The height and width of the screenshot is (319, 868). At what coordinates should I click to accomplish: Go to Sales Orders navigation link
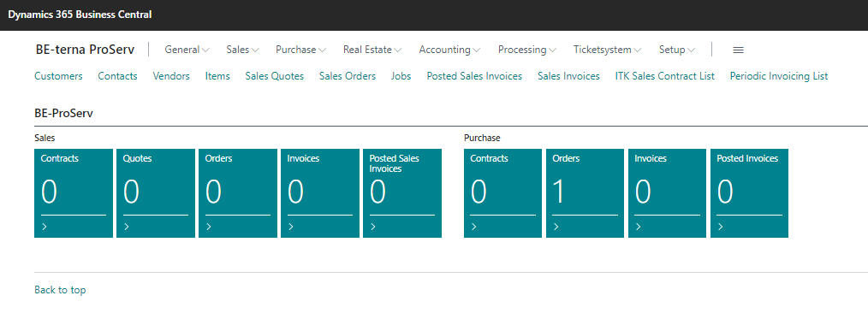click(347, 76)
